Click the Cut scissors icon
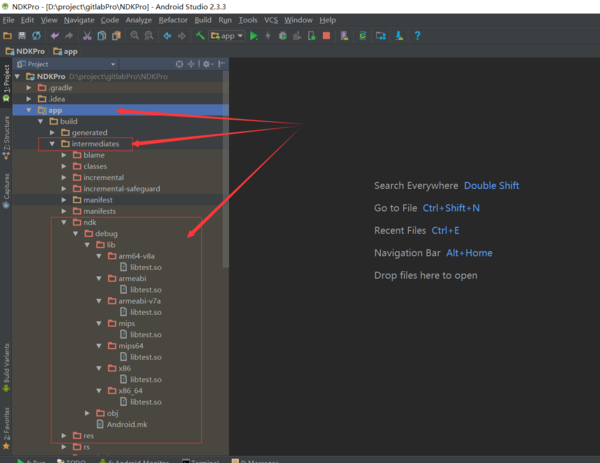Viewport: 600px width, 463px height. pyautogui.click(x=87, y=36)
